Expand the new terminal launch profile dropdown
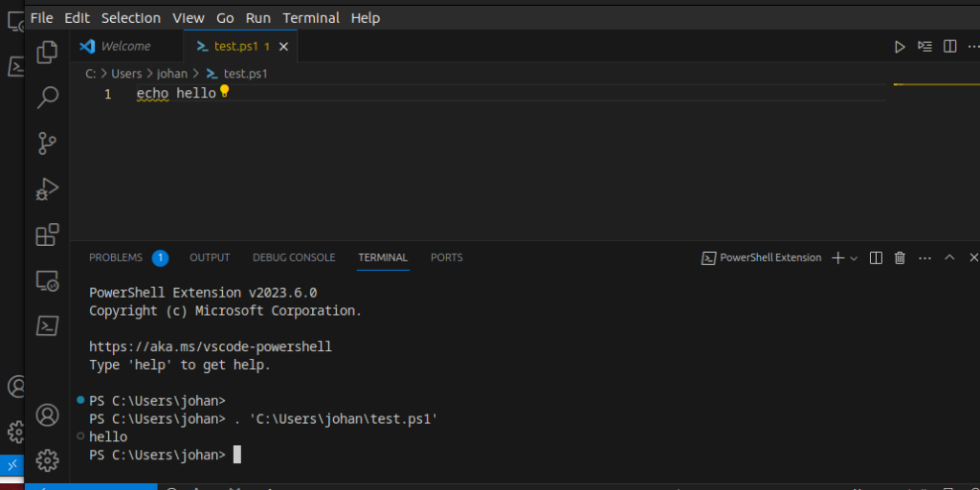The height and width of the screenshot is (490, 980). 854,258
